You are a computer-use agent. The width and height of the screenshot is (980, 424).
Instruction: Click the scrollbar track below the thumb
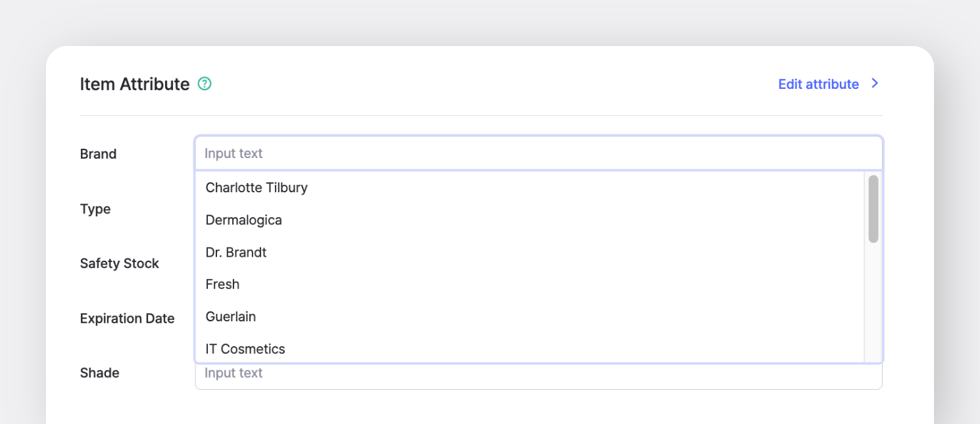point(873,303)
